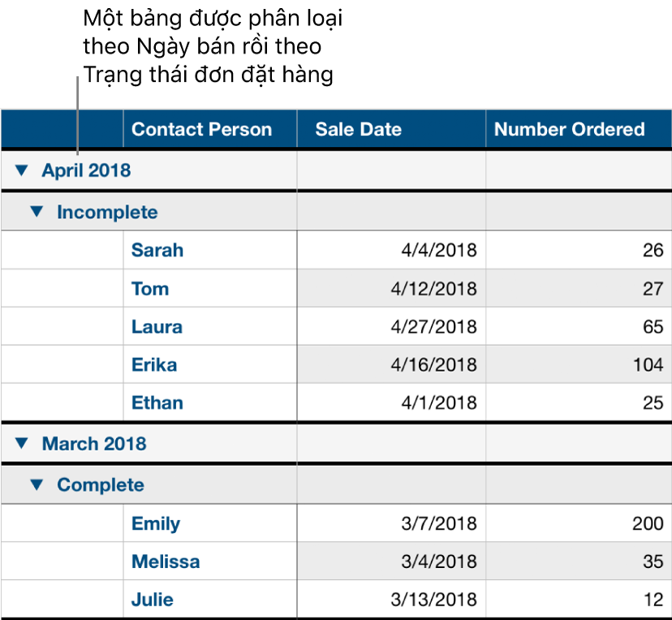Screen dimensions: 672x620
Task: Click the Incomplete group label
Action: pos(107,212)
